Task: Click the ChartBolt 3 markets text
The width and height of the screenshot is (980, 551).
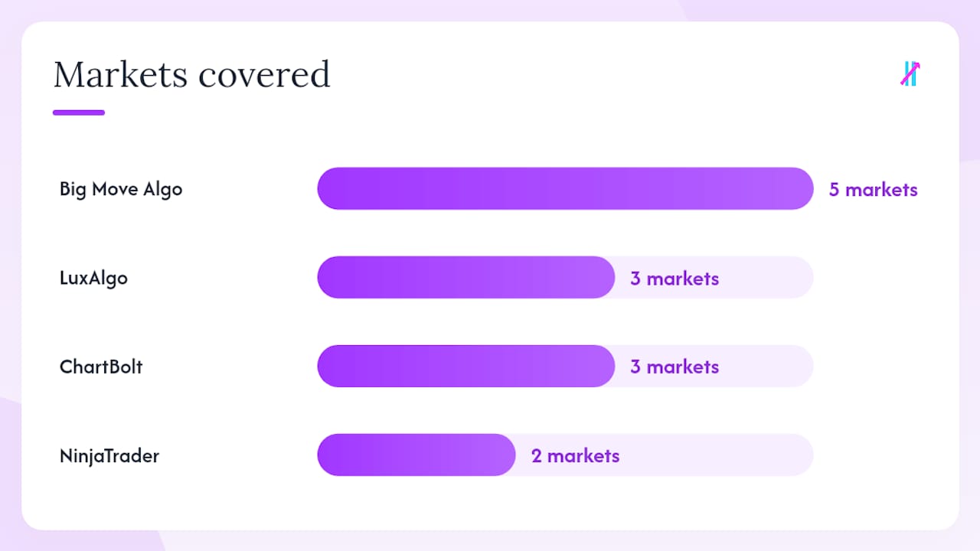Action: click(675, 367)
